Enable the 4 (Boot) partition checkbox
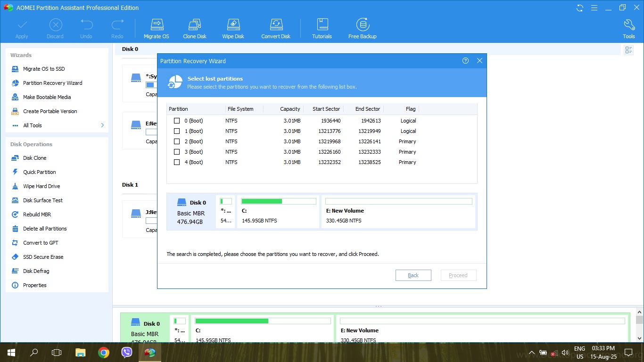The height and width of the screenshot is (362, 644). click(177, 162)
